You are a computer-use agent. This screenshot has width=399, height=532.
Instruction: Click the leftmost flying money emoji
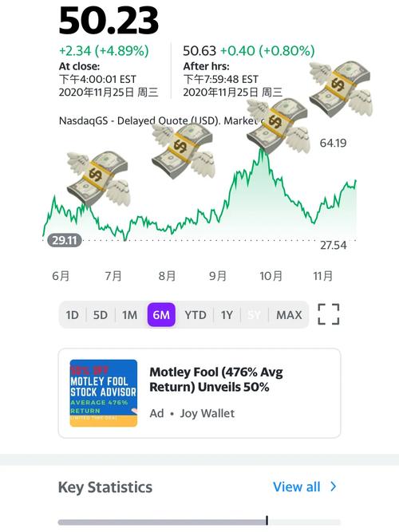98,179
